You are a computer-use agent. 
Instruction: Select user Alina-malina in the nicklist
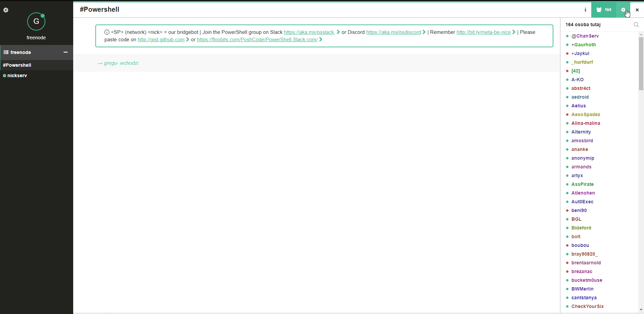click(x=586, y=123)
